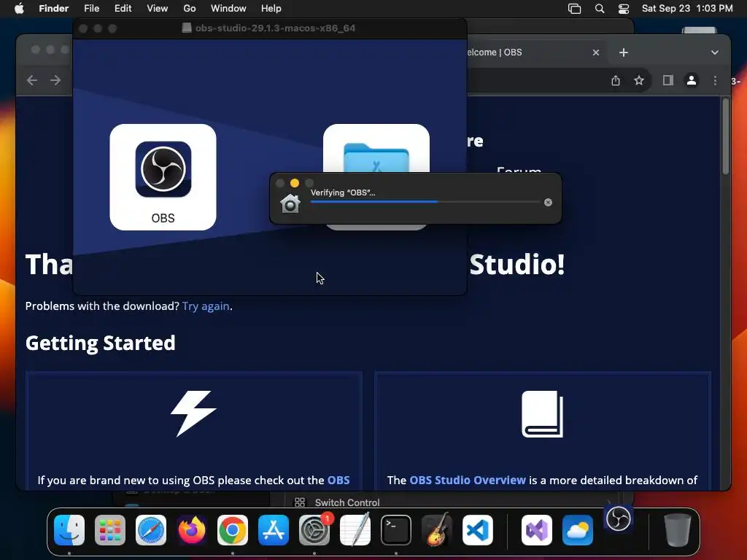This screenshot has width=747, height=560.
Task: Open System Settings from the Dock
Action: click(x=314, y=530)
